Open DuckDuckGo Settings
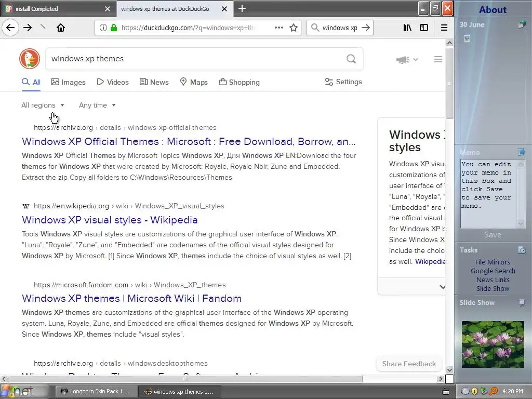Image resolution: width=532 pixels, height=399 pixels. [x=343, y=82]
